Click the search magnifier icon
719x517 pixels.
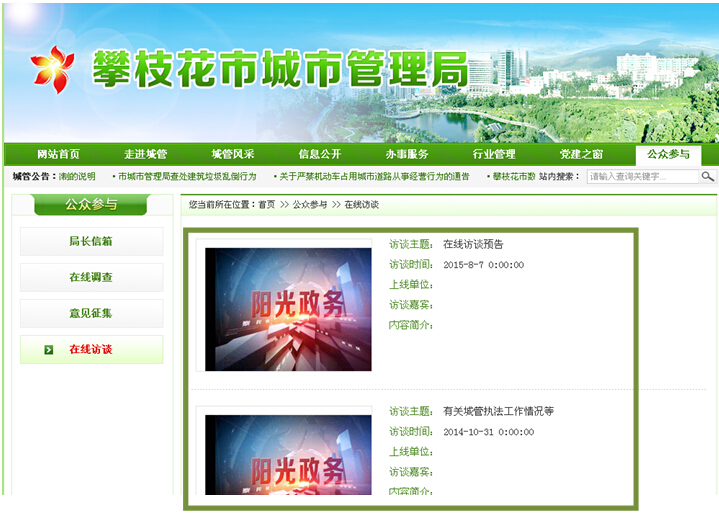click(707, 177)
